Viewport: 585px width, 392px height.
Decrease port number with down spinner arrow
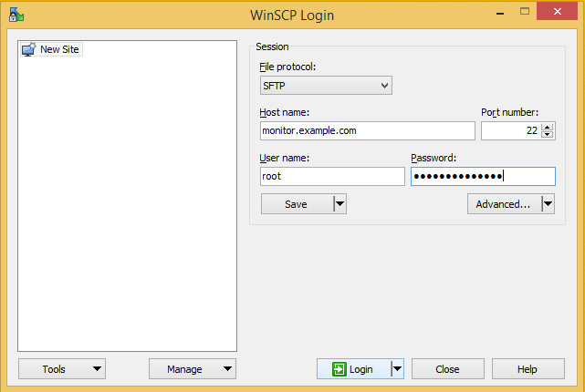point(548,135)
